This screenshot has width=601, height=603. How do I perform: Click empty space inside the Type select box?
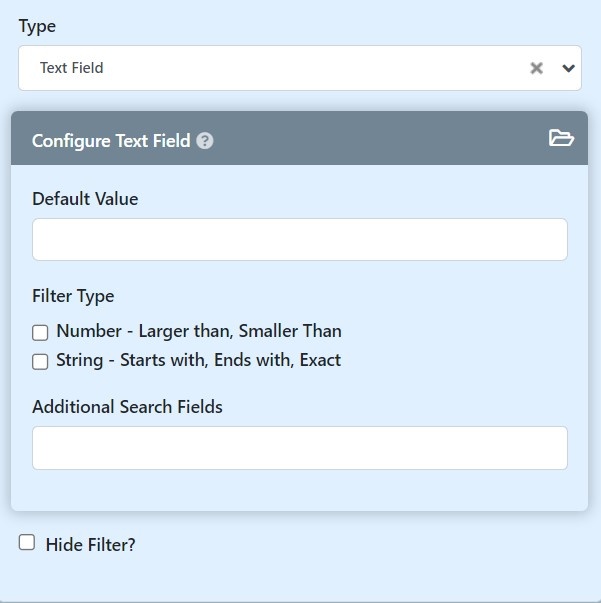300,68
